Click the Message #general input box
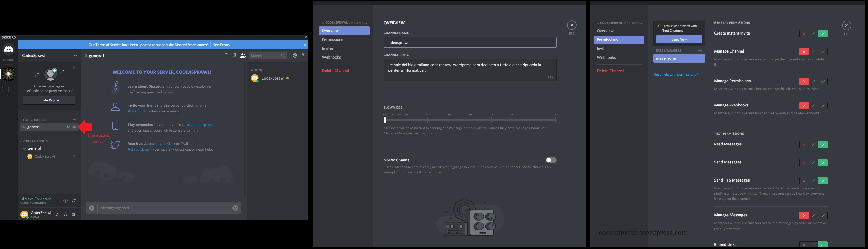This screenshot has height=249, width=868. [164, 208]
